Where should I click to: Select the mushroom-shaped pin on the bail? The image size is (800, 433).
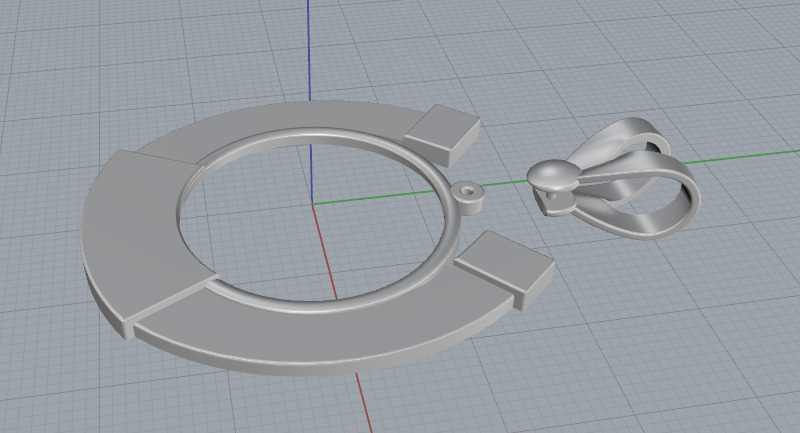[x=553, y=176]
